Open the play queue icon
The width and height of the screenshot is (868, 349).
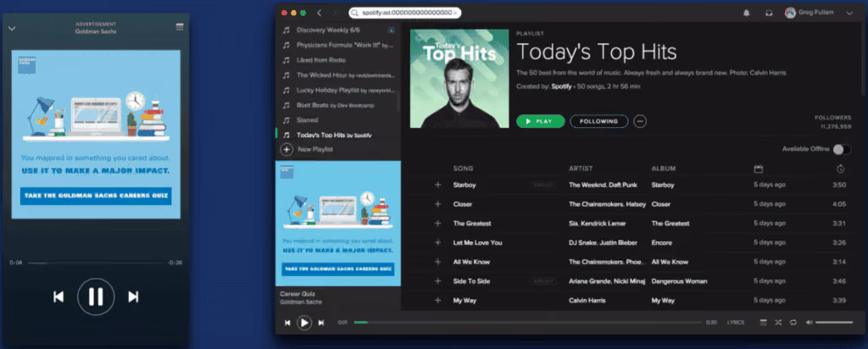[764, 323]
